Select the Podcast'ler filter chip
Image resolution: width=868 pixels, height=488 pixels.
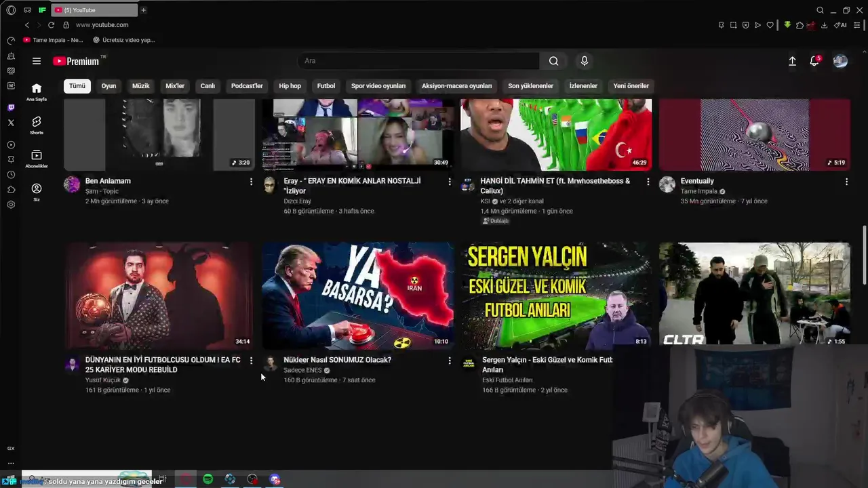pos(247,86)
